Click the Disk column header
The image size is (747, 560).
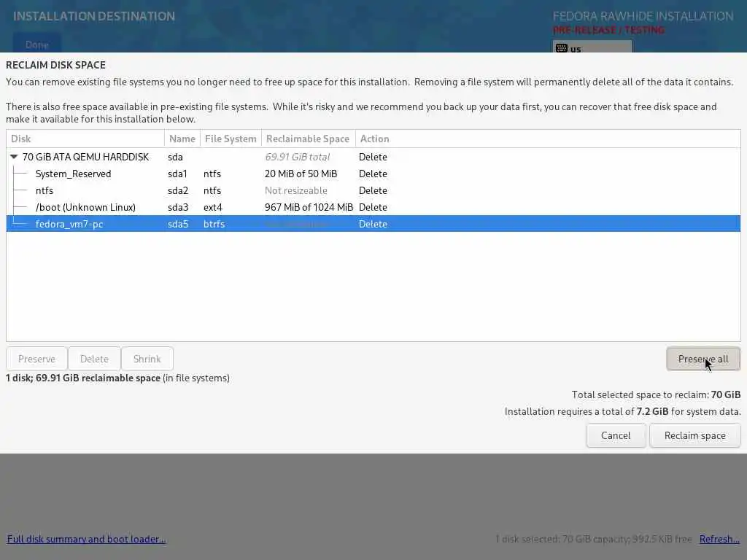click(85, 139)
